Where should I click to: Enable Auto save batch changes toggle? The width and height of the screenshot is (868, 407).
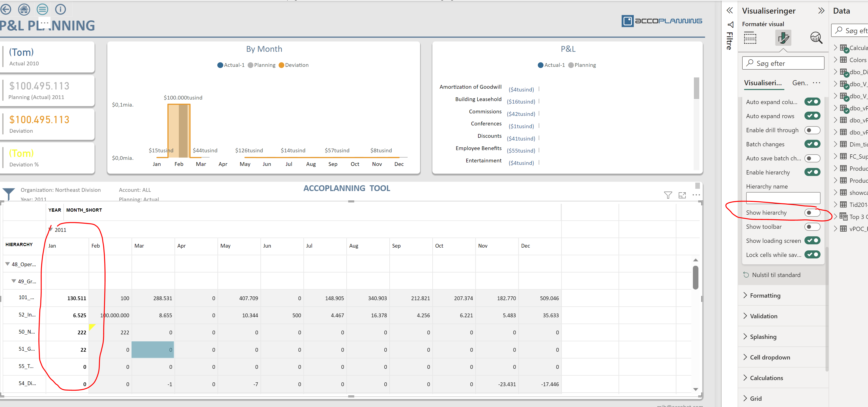coord(812,158)
